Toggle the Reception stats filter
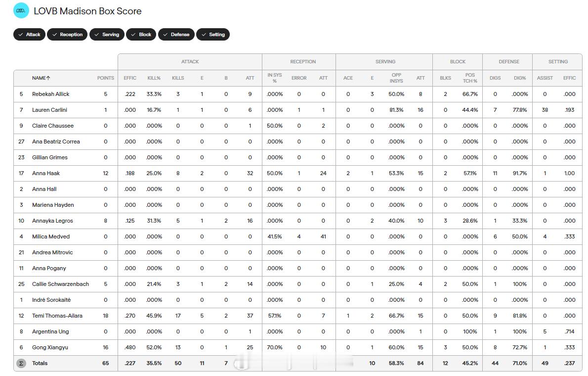This screenshot has width=588, height=376. (67, 35)
